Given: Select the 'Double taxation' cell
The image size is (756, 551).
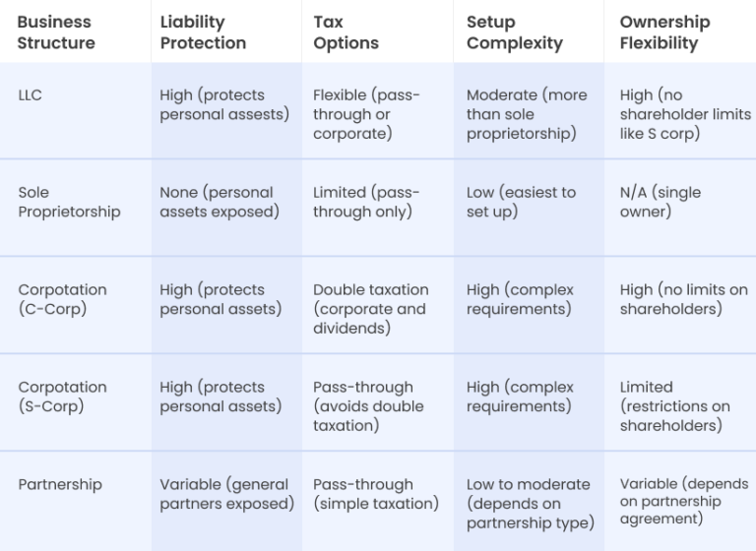Looking at the screenshot, I should tap(370, 309).
